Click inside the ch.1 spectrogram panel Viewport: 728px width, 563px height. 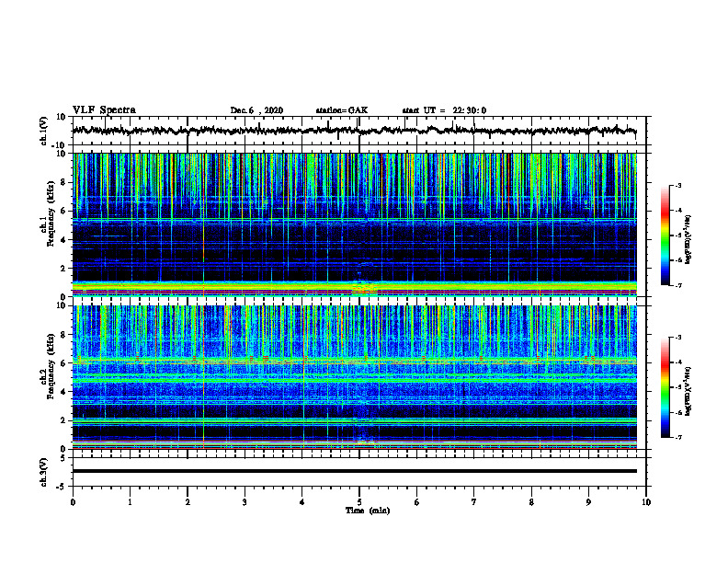355,224
